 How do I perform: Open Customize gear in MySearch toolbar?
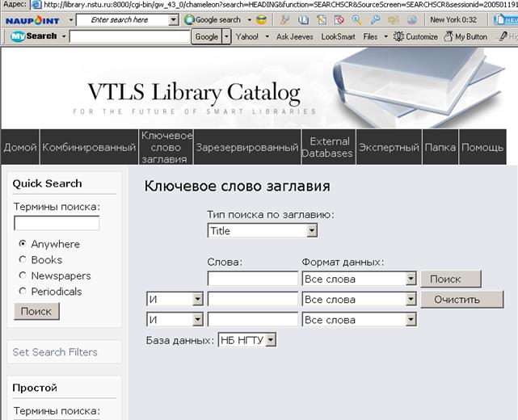pyautogui.click(x=415, y=36)
